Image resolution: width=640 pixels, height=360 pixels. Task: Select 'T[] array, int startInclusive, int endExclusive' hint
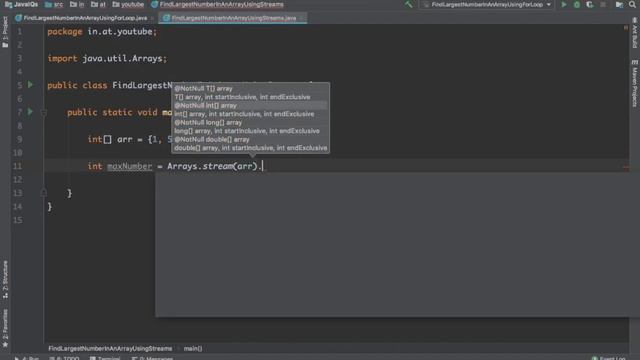click(x=242, y=97)
